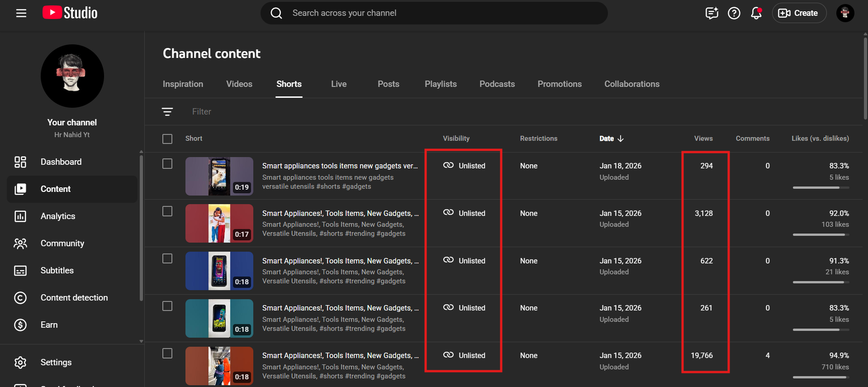Open Analytics from the sidebar

(x=58, y=216)
